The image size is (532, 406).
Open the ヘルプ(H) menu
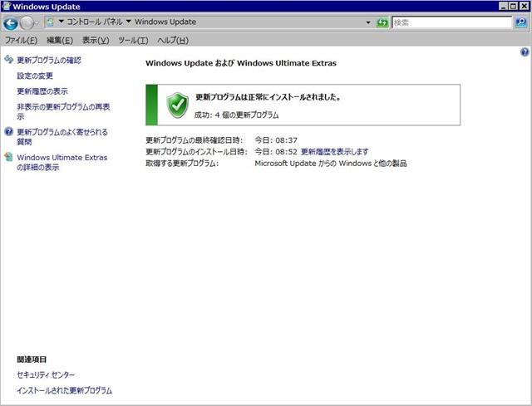coord(173,41)
